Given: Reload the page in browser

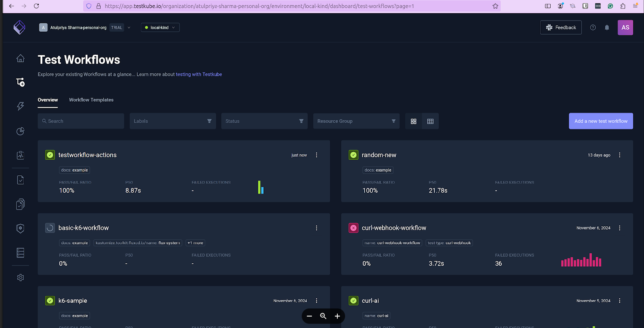Looking at the screenshot, I should point(36,6).
